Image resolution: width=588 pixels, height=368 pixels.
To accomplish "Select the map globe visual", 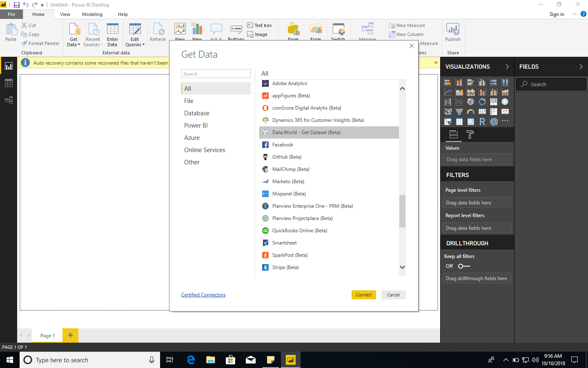I will pyautogui.click(x=505, y=101).
